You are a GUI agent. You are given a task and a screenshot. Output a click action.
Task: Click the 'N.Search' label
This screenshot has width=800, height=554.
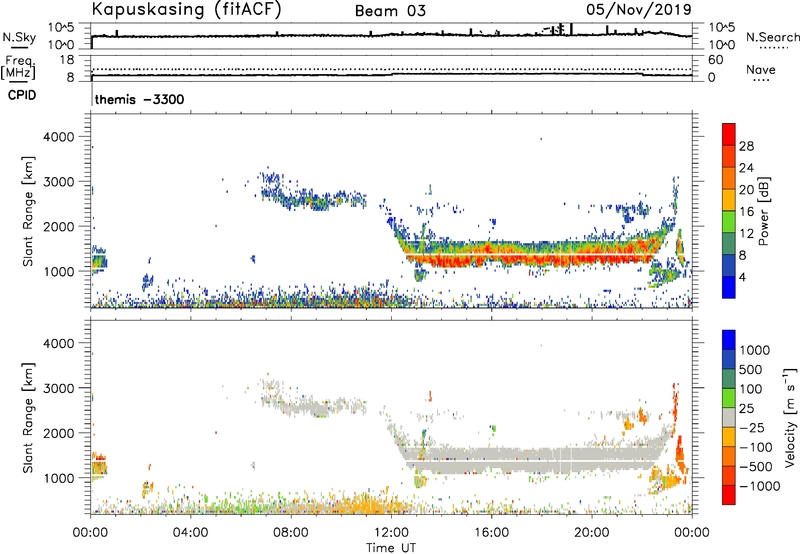coord(772,37)
